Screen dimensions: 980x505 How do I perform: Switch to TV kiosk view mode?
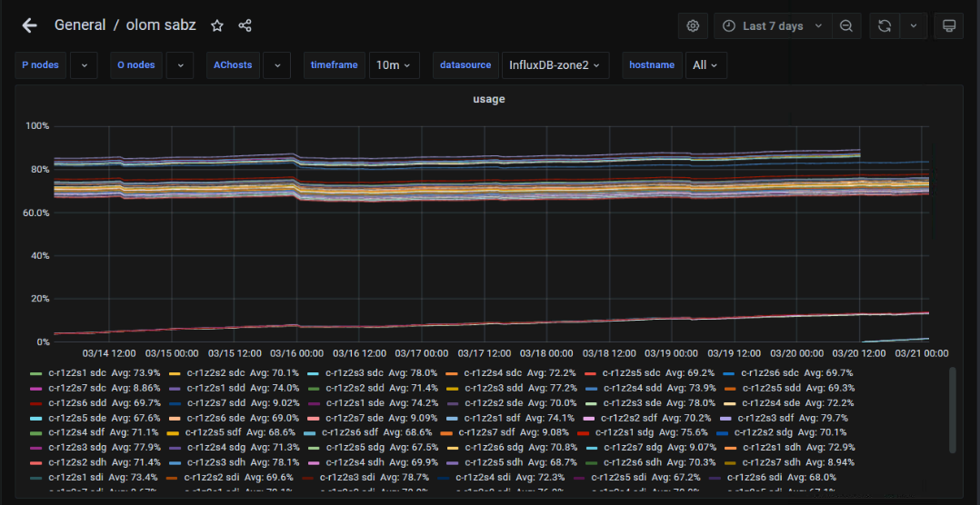948,25
